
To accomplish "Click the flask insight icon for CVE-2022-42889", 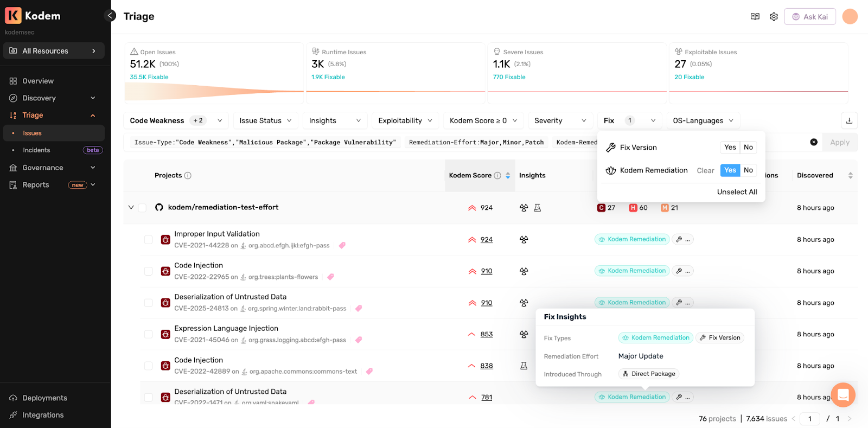I will pos(524,366).
